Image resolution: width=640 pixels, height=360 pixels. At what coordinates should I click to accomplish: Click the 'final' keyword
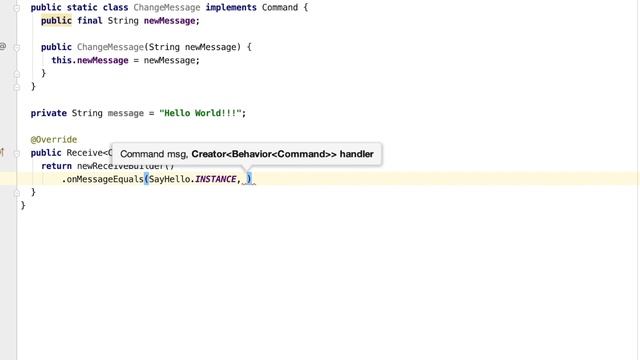pos(90,20)
